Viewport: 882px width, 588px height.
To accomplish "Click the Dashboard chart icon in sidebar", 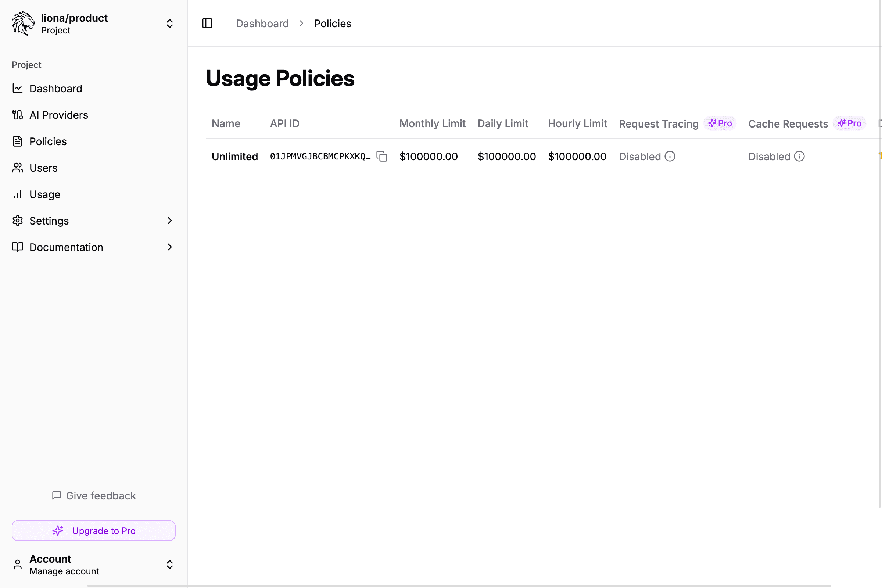I will [18, 89].
